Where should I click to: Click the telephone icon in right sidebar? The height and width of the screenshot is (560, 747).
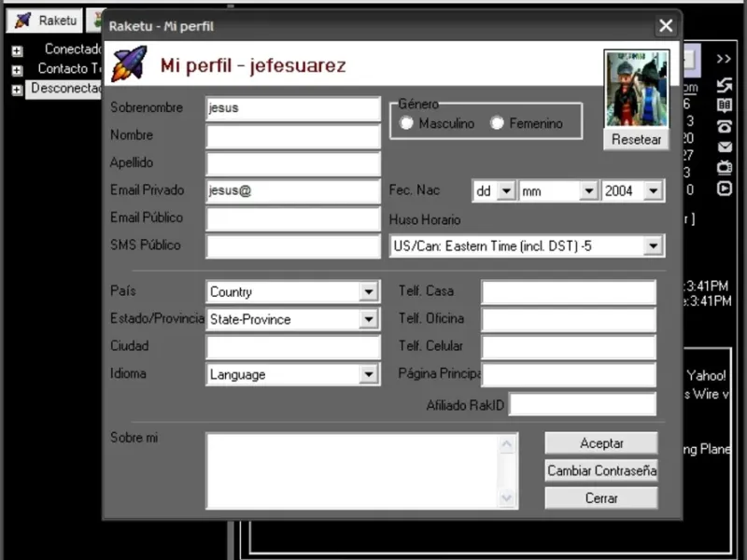(x=725, y=126)
